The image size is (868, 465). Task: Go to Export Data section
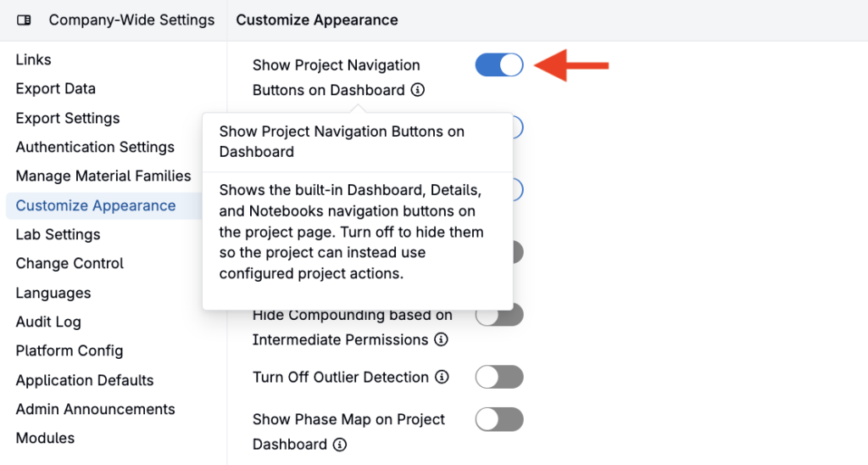point(55,89)
